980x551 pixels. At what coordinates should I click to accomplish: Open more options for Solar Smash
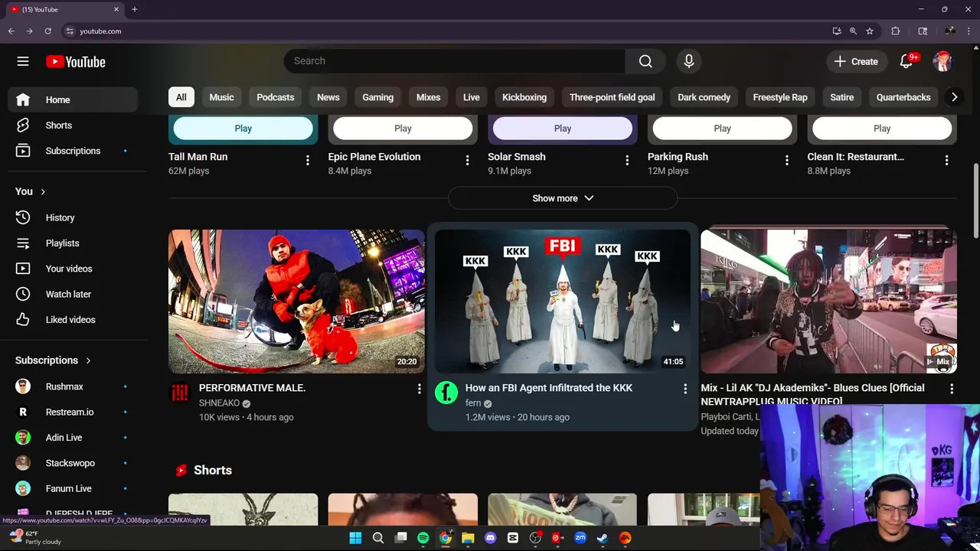click(x=627, y=160)
